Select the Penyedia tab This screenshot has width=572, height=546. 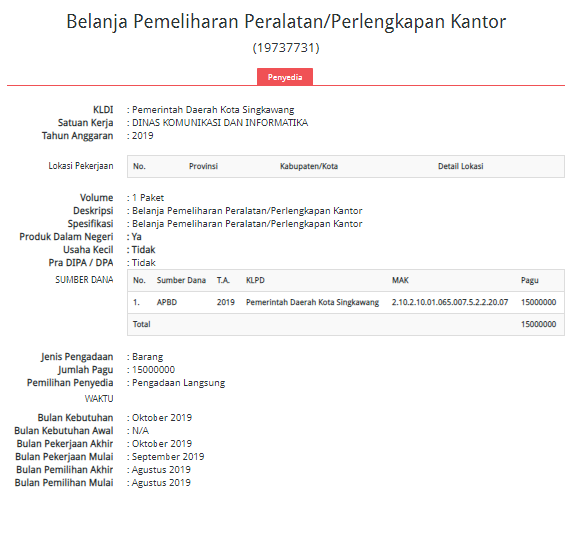click(285, 77)
